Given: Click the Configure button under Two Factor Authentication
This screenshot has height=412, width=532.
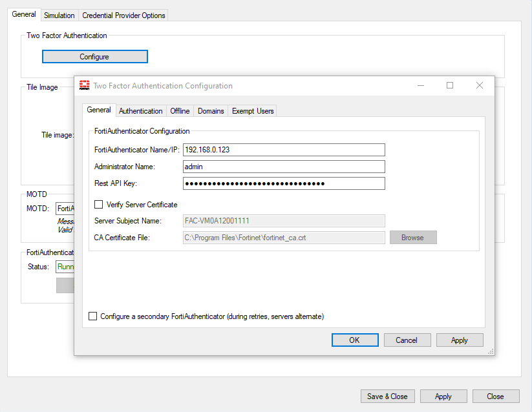Looking at the screenshot, I should (x=94, y=57).
